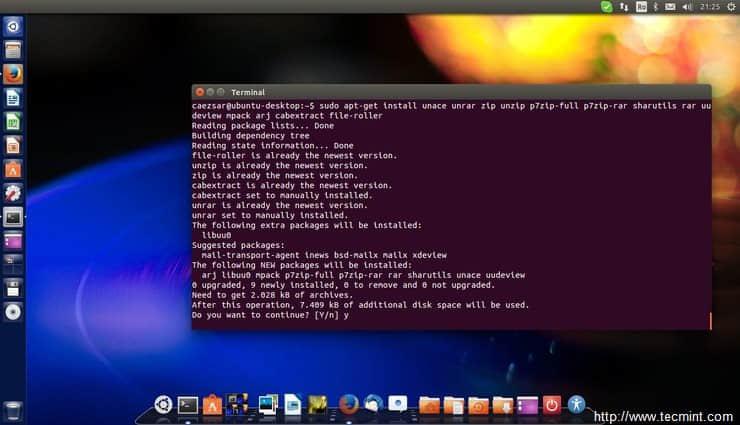
Task: Close the Terminal window
Action: coord(200,92)
